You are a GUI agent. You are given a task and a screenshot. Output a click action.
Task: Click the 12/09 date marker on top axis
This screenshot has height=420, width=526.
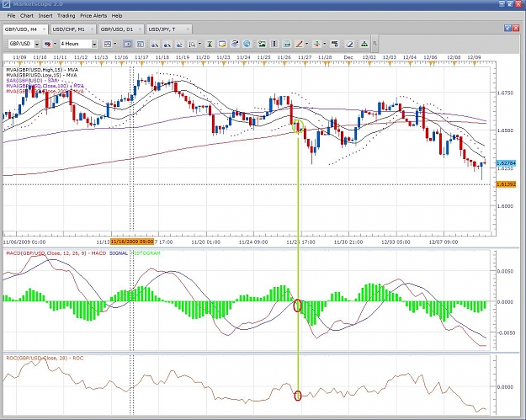click(x=474, y=57)
